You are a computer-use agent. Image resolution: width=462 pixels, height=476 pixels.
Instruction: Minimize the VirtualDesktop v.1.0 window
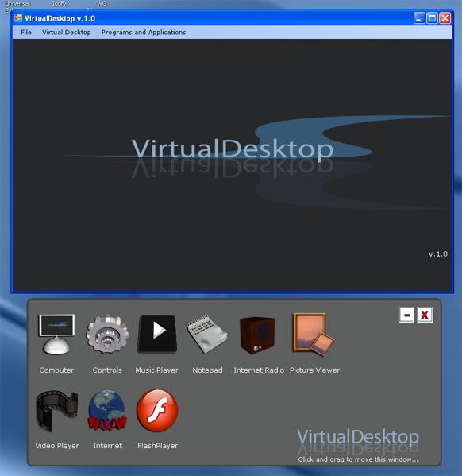click(x=419, y=18)
